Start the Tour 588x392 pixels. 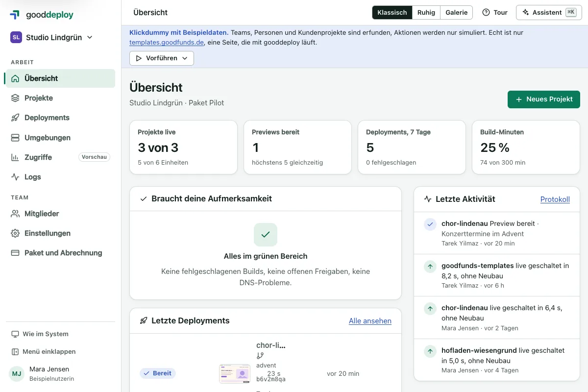(495, 12)
